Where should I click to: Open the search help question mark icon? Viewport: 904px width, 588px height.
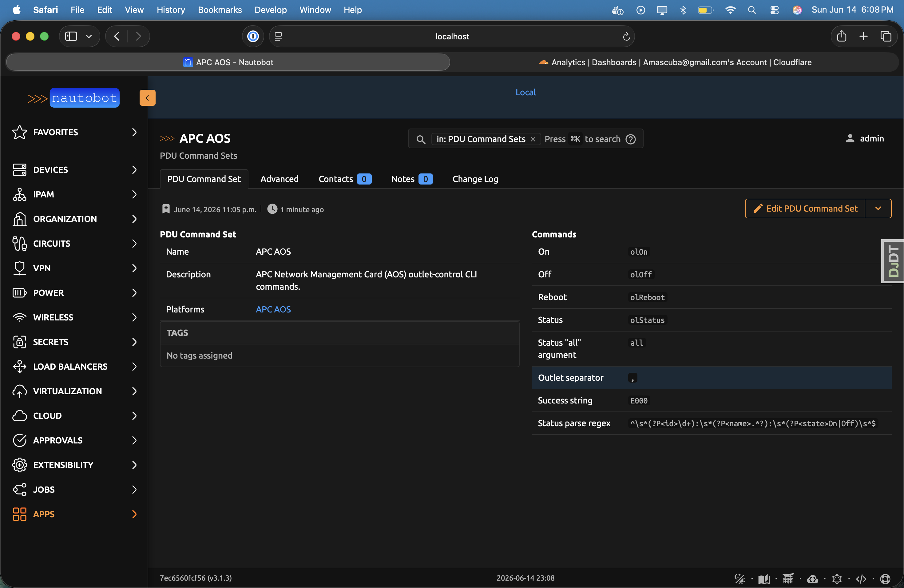coord(631,139)
